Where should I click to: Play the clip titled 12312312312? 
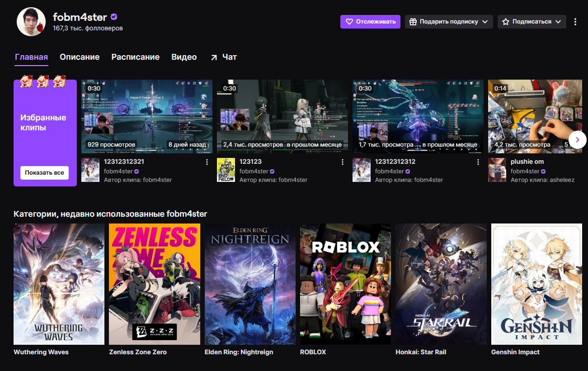tap(418, 117)
